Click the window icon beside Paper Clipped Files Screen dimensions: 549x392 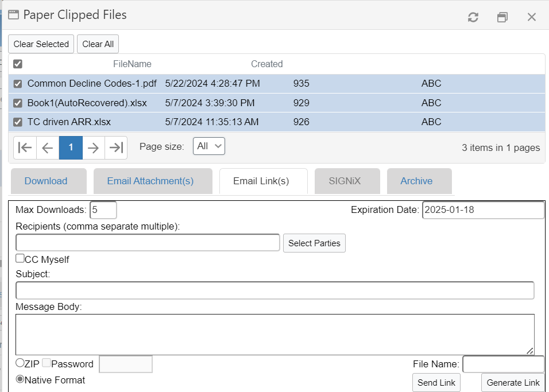coord(14,15)
